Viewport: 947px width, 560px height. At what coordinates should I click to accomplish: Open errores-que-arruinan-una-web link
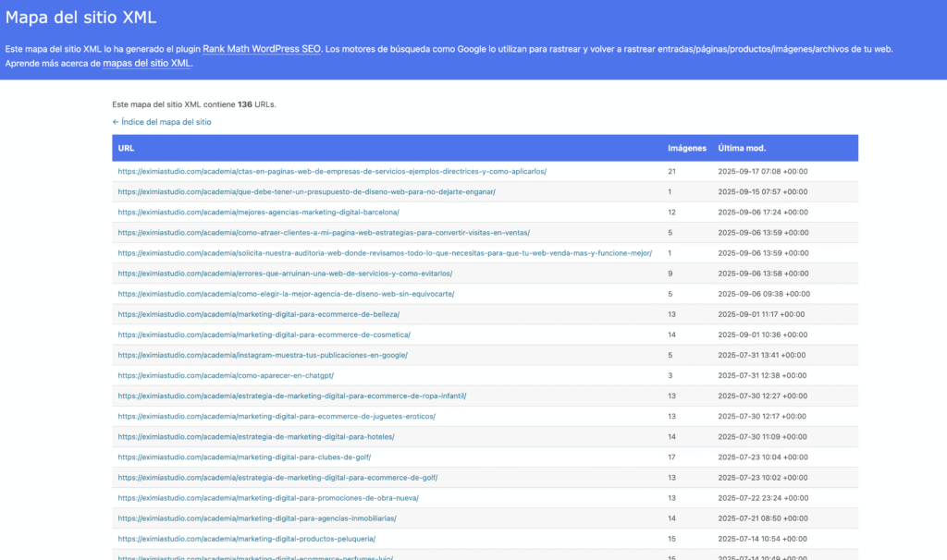point(285,274)
